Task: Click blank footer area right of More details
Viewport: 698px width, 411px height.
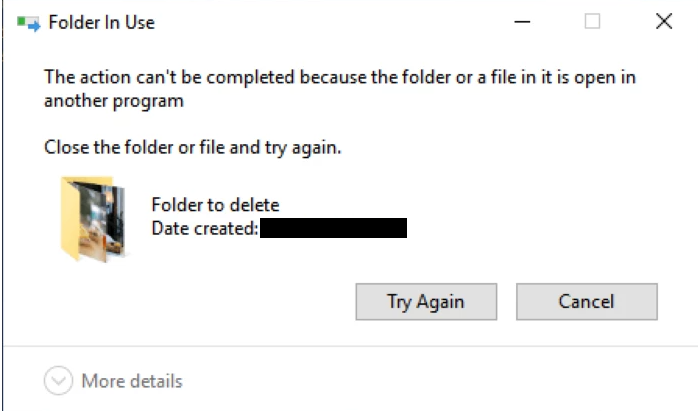Action: (450, 381)
